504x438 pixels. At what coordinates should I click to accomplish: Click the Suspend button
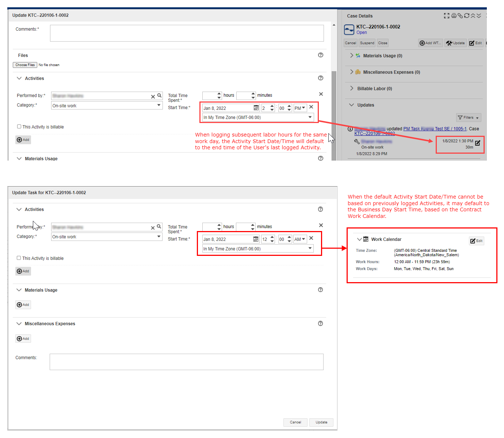pyautogui.click(x=367, y=43)
